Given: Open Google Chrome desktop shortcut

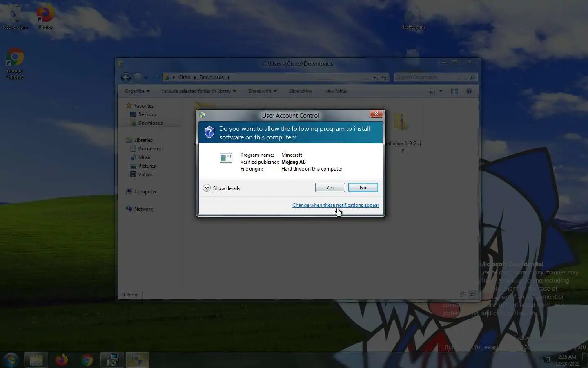Looking at the screenshot, I should pos(15,64).
